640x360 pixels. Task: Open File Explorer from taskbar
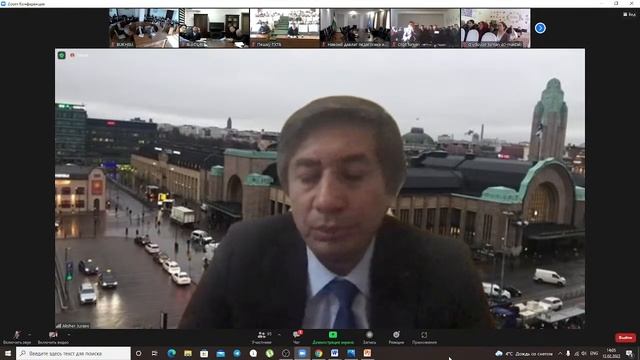[188, 353]
